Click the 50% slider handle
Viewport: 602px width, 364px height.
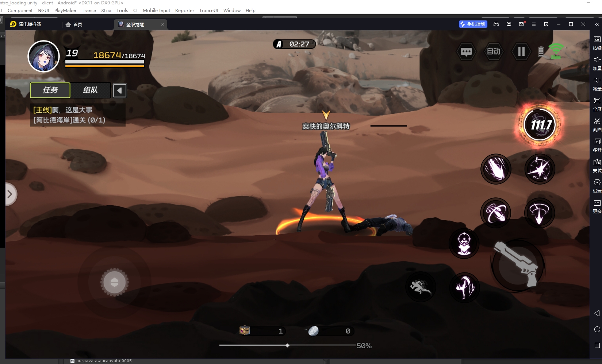click(287, 345)
